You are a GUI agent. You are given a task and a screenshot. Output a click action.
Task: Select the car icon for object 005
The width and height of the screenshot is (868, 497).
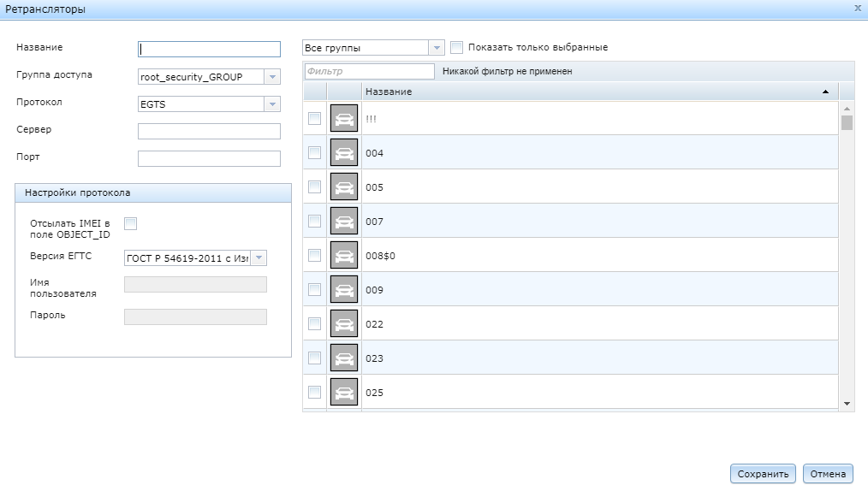pos(343,186)
